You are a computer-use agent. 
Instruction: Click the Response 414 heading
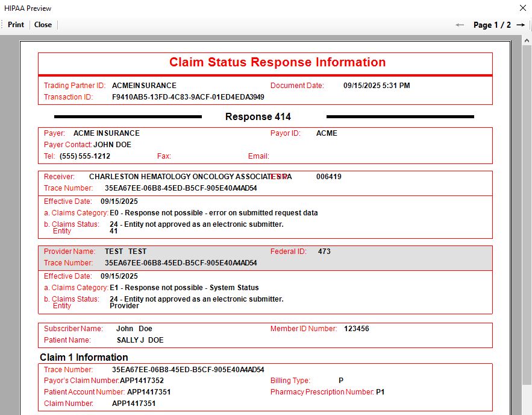point(258,117)
